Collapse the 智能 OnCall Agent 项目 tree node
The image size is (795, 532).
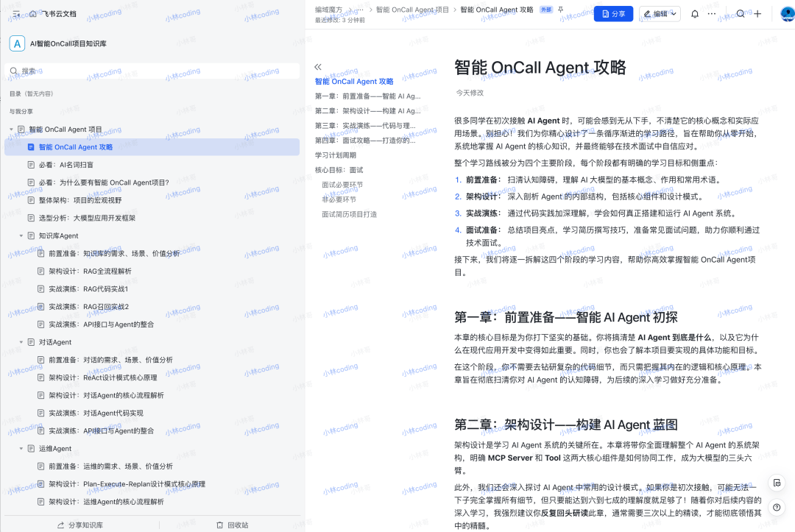tap(12, 130)
